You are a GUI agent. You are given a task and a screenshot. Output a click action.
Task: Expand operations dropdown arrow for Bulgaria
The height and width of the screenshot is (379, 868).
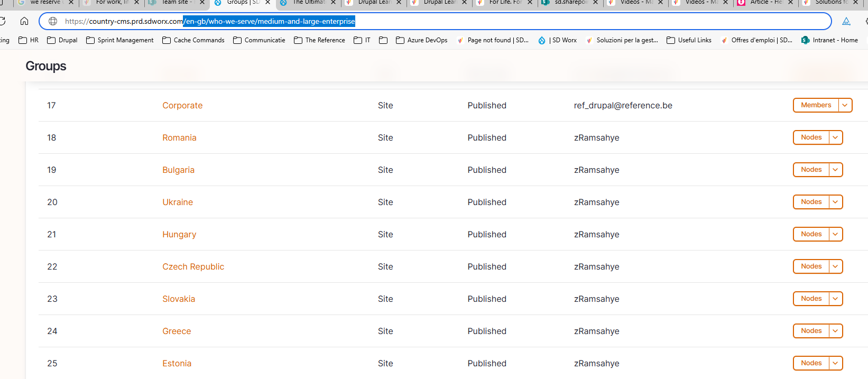coord(836,170)
